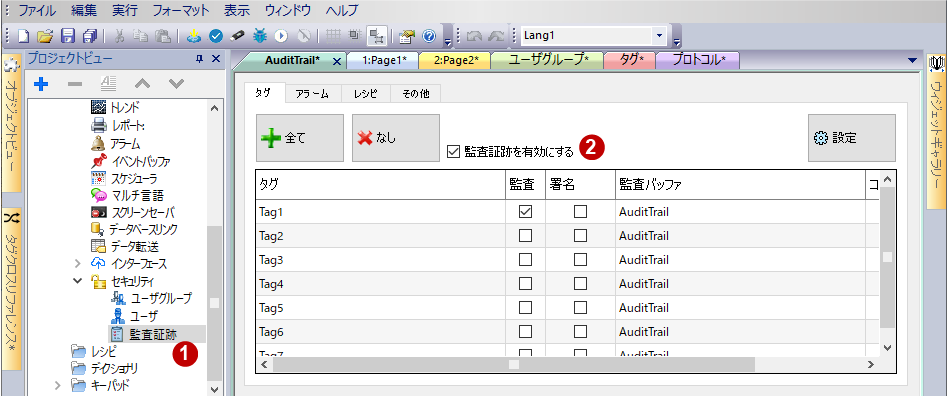
Task: Click the move up arrow in プロジェクトビュー
Action: click(x=142, y=83)
